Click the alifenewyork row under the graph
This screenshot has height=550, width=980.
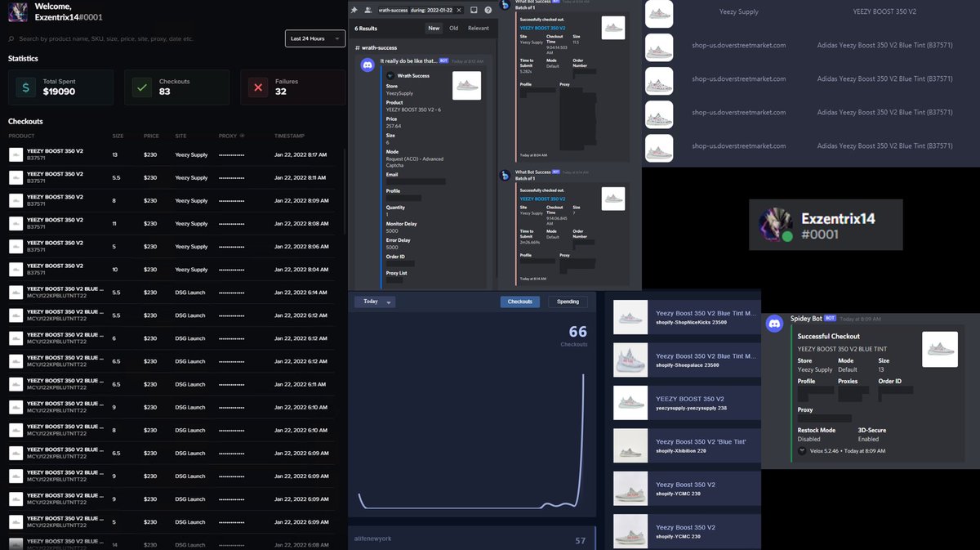pos(472,539)
